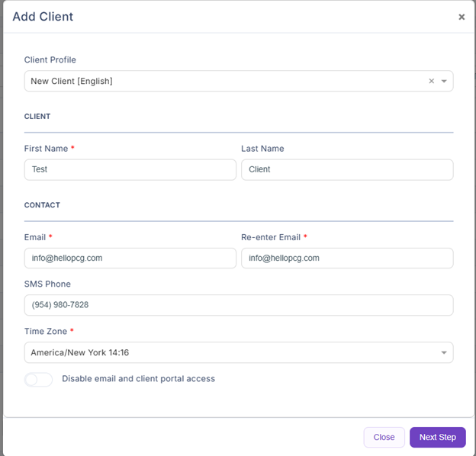Screen dimensions: 476x456
Task: Focus the First Name field containing 'Test'
Action: (x=130, y=169)
